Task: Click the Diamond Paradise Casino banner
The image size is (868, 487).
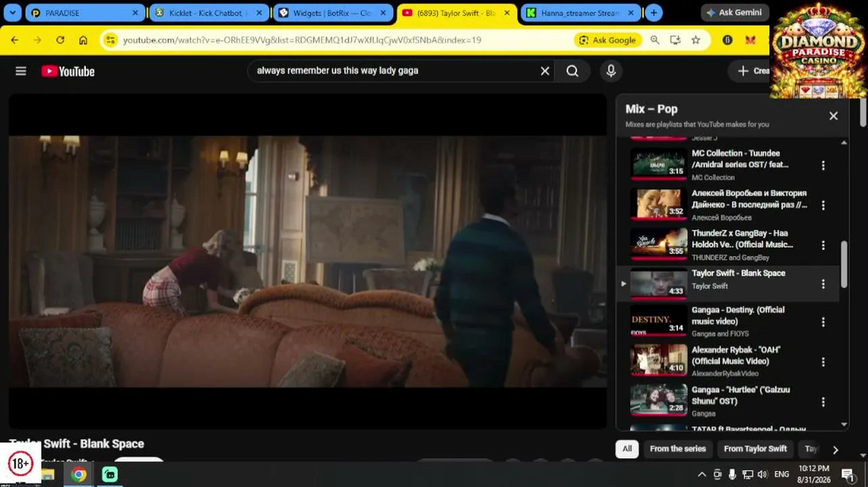Action: tap(819, 50)
